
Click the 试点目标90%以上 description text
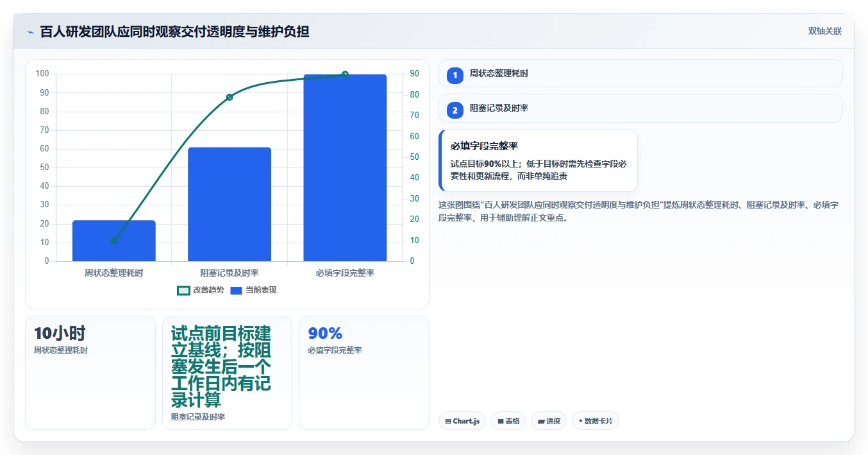point(538,170)
